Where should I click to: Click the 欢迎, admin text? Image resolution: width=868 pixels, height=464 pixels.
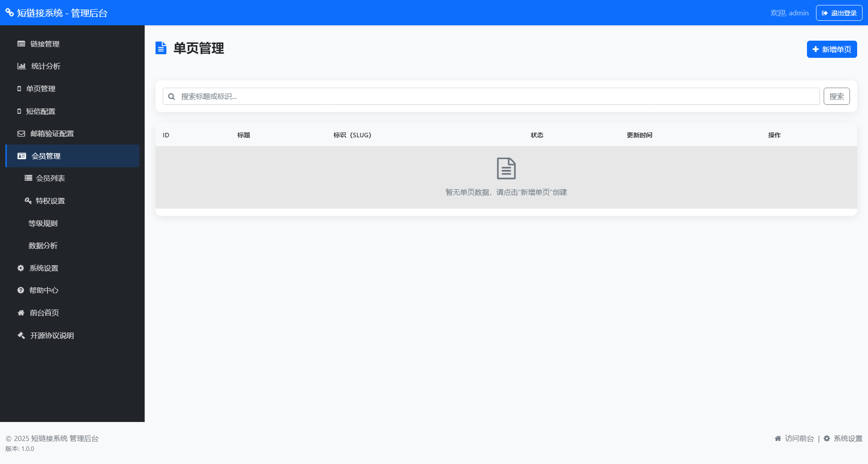point(789,13)
